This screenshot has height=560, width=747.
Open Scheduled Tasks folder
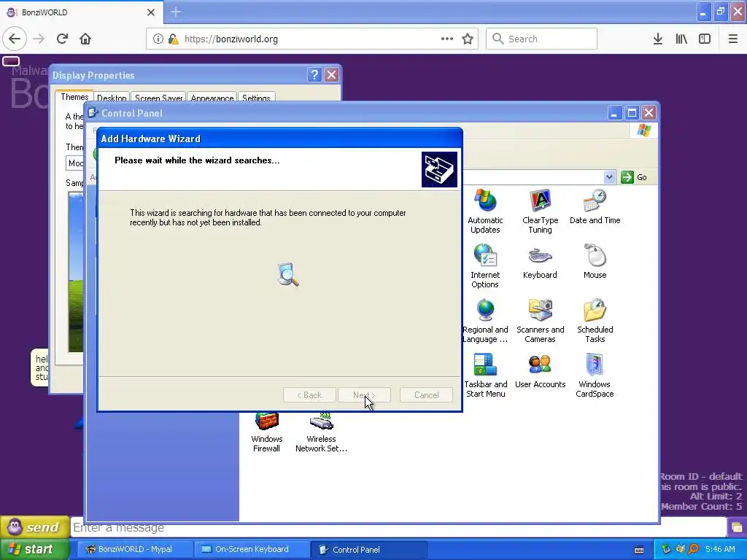coord(595,321)
